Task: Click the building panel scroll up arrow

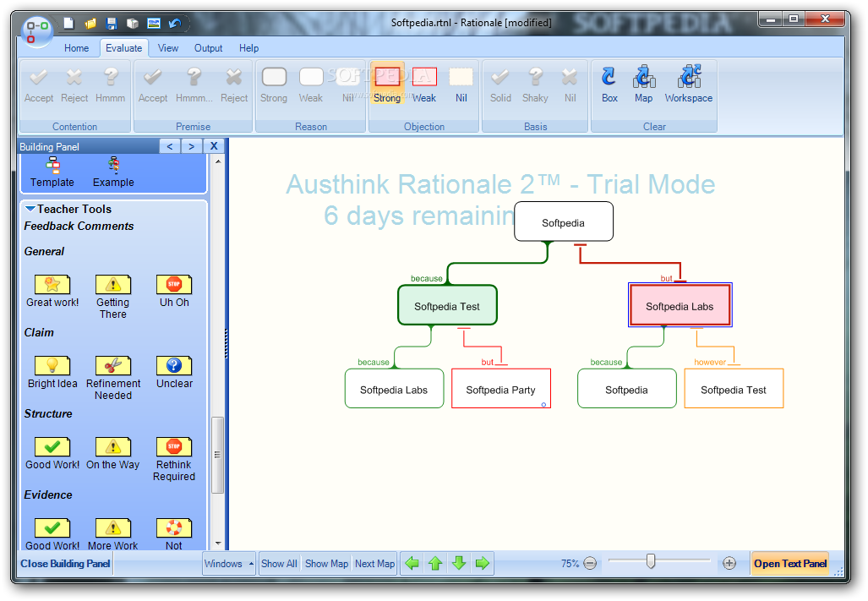Action: point(217,161)
